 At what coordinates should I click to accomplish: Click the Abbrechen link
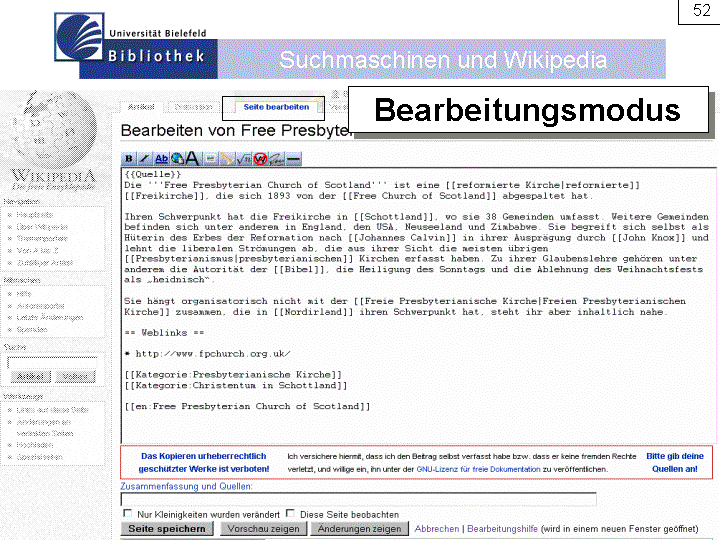(437, 529)
